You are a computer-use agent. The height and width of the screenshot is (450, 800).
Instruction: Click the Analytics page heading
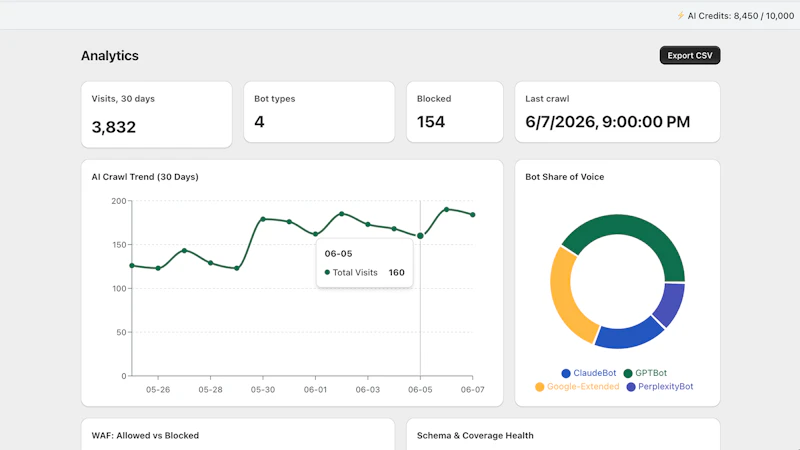coord(110,56)
